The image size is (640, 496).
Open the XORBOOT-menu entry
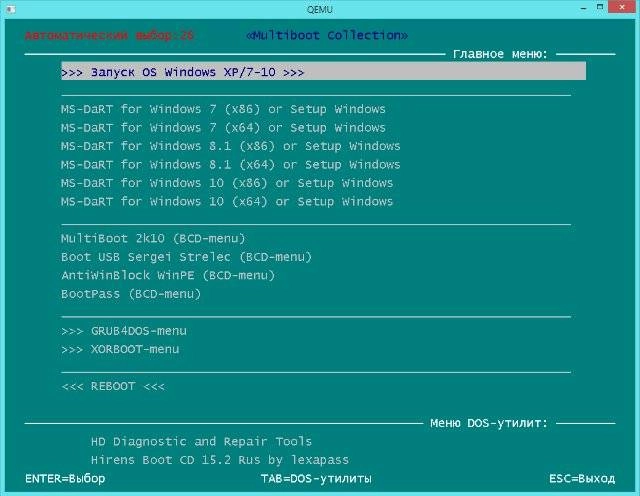coord(120,349)
